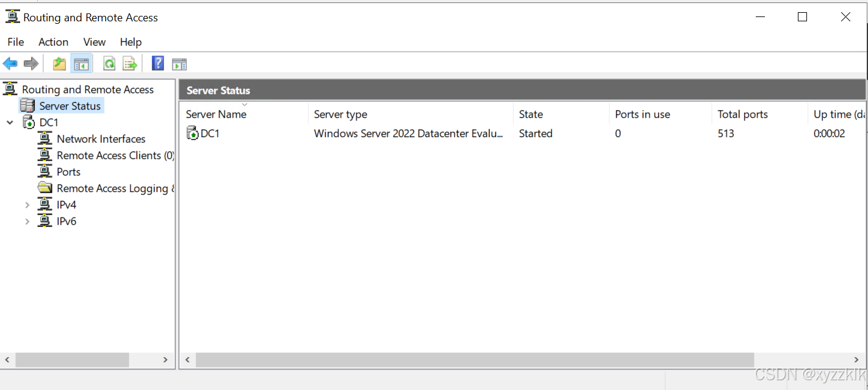The image size is (868, 390).
Task: Close the Routing and Remote Access window
Action: [845, 17]
